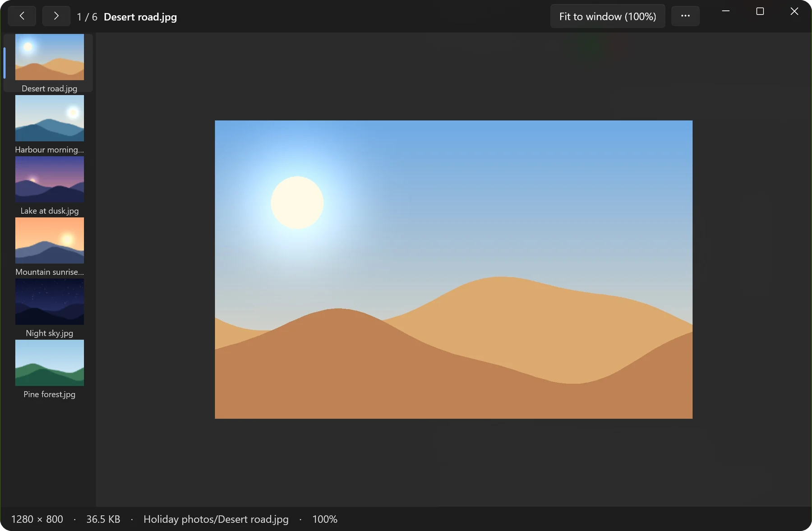
Task: Click the 1280 × 800 dimensions in status bar
Action: click(x=37, y=519)
